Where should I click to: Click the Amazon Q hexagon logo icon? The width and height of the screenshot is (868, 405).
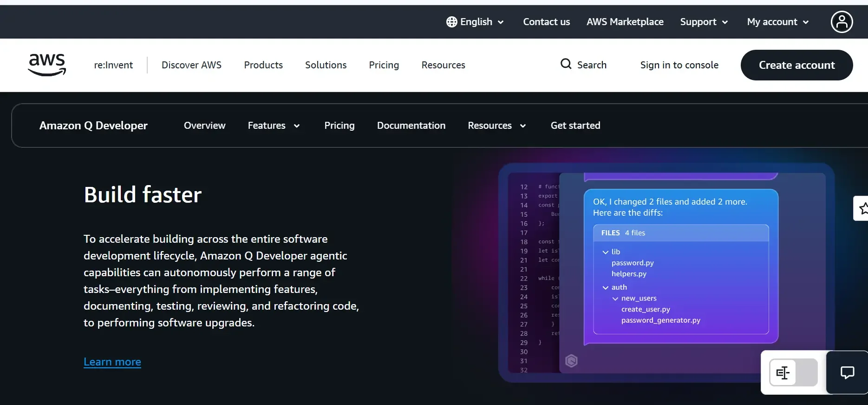click(571, 361)
